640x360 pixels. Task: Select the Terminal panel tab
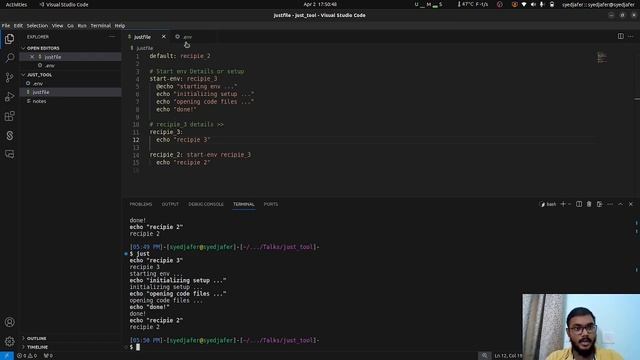tap(244, 204)
